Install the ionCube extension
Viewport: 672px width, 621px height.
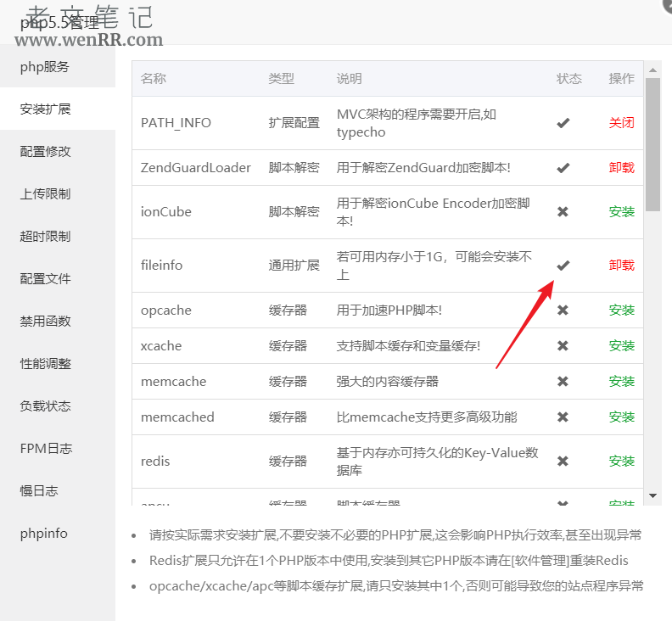coord(621,212)
